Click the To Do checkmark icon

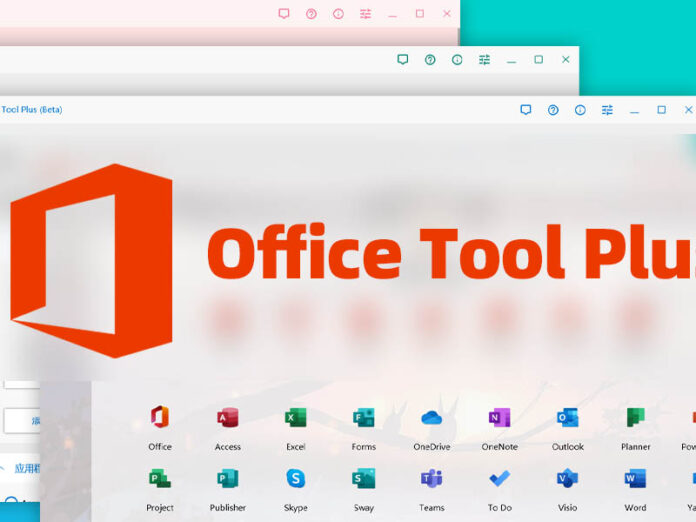(x=499, y=478)
